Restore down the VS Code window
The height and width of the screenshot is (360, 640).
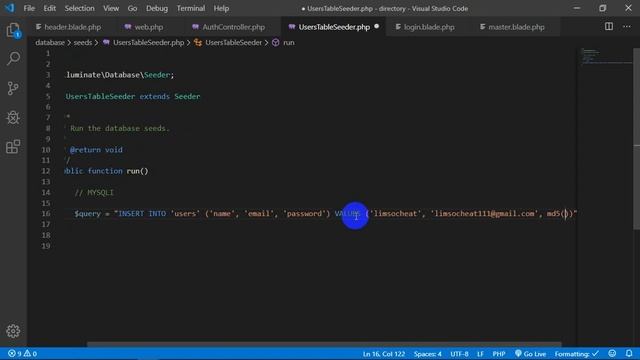coord(602,8)
